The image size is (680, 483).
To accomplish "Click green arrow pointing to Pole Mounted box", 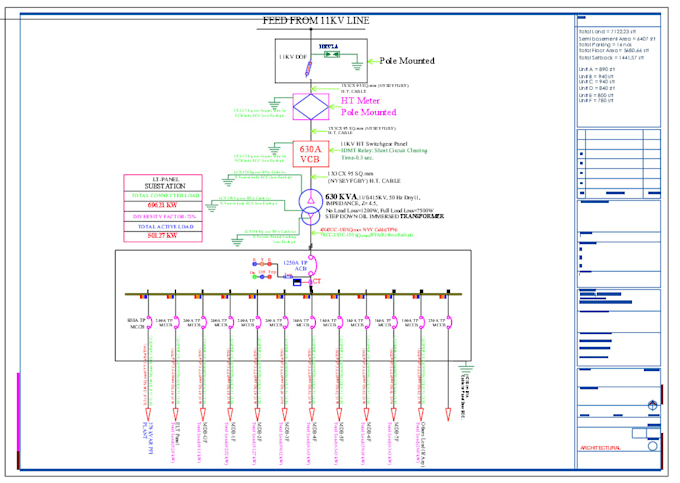I will click(373, 61).
